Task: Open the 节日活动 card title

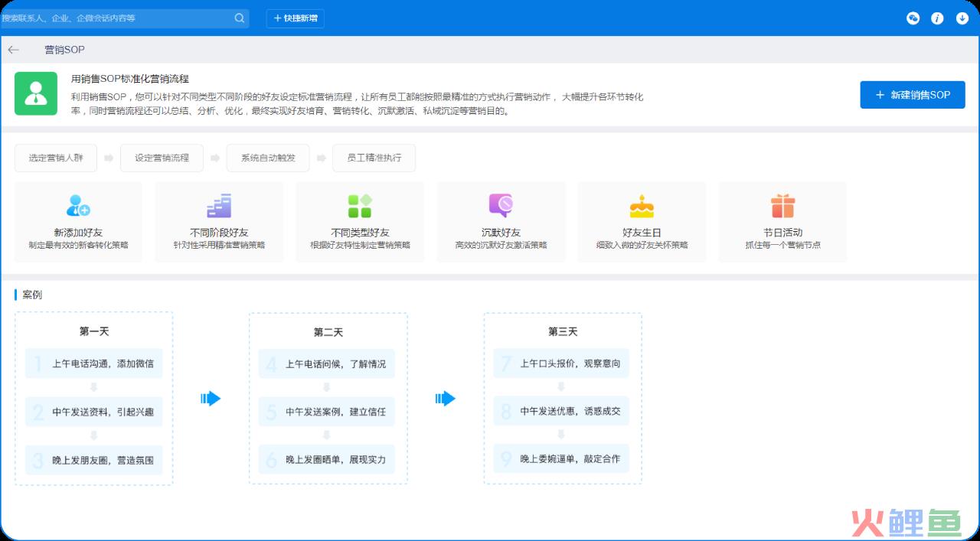Action: point(782,233)
